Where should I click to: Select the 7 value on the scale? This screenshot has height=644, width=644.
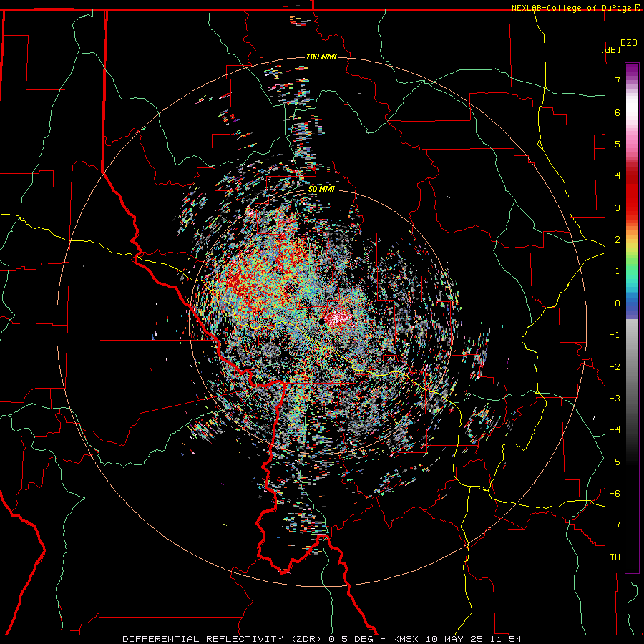(618, 80)
